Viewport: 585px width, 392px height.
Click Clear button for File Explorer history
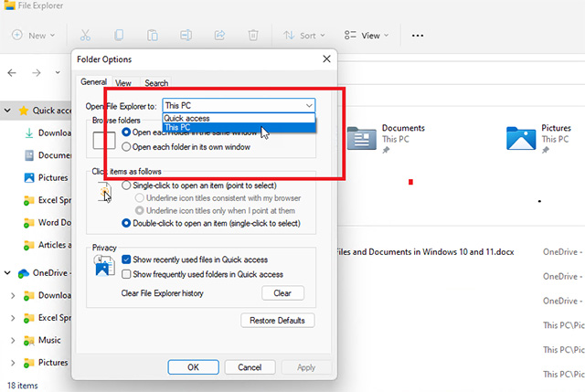[282, 293]
